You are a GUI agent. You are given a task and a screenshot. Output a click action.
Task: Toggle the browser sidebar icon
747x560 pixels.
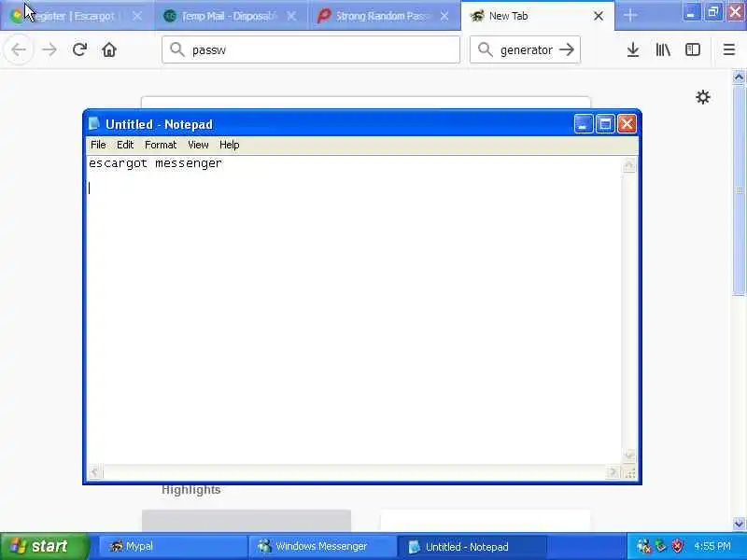[x=692, y=49]
